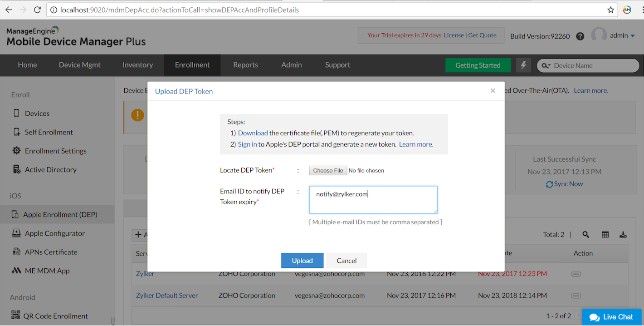The height and width of the screenshot is (326, 644).
Task: Click the export download icon
Action: 623,234
